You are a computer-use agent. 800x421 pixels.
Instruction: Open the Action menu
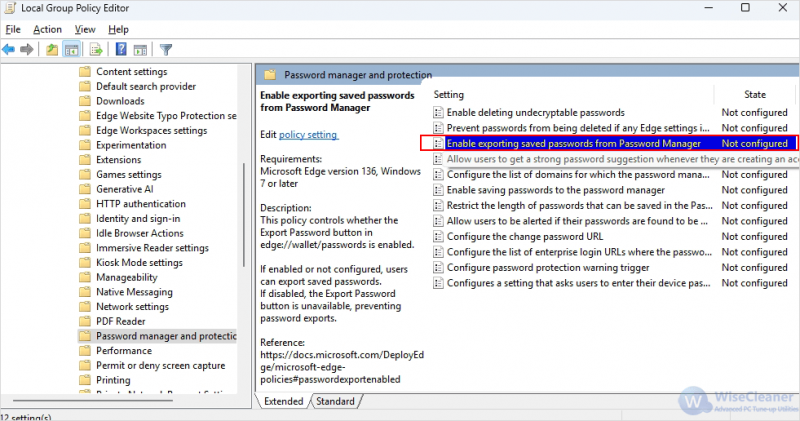coord(47,30)
